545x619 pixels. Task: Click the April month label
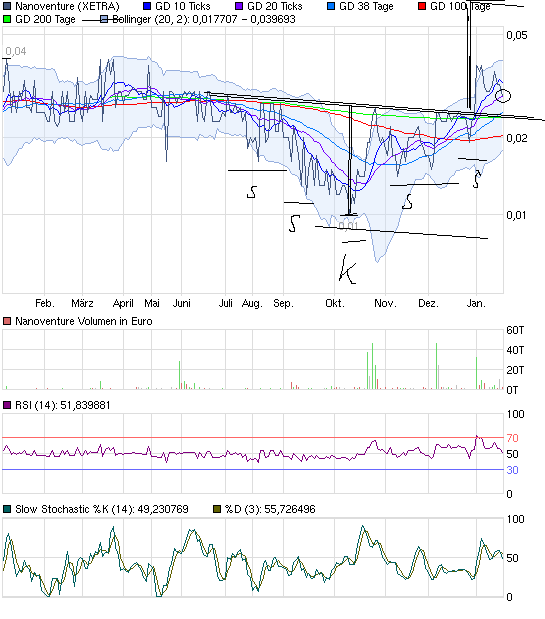123,303
